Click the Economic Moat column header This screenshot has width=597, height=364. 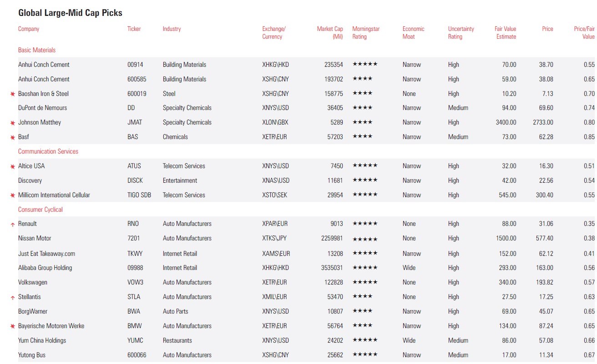pos(413,33)
